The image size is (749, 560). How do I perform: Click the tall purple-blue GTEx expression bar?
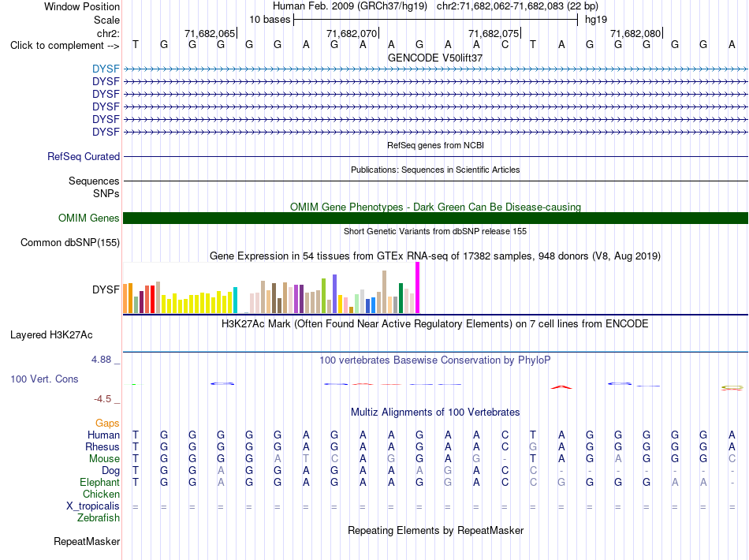pos(335,294)
